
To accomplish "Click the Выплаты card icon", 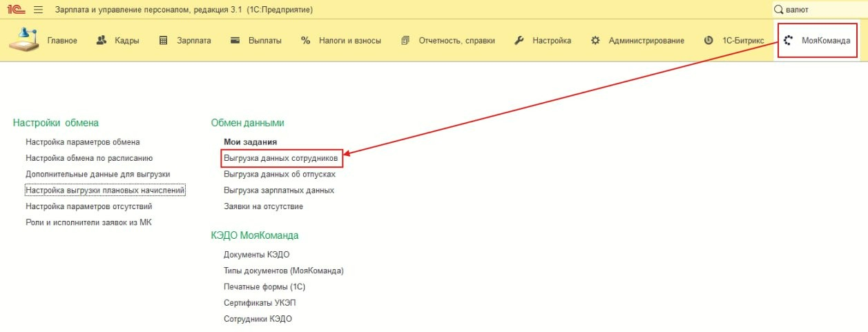I will 235,40.
